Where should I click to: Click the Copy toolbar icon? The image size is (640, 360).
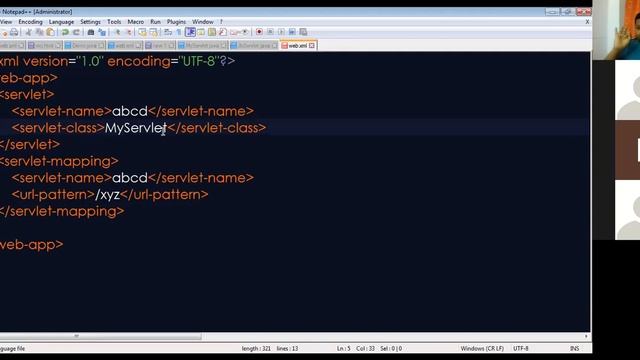[40, 32]
